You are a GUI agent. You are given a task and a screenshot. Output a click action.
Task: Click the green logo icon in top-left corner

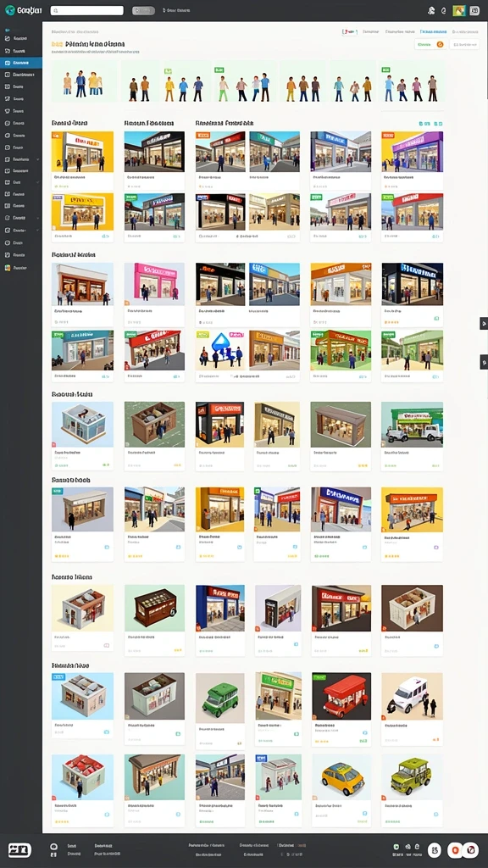click(x=9, y=10)
